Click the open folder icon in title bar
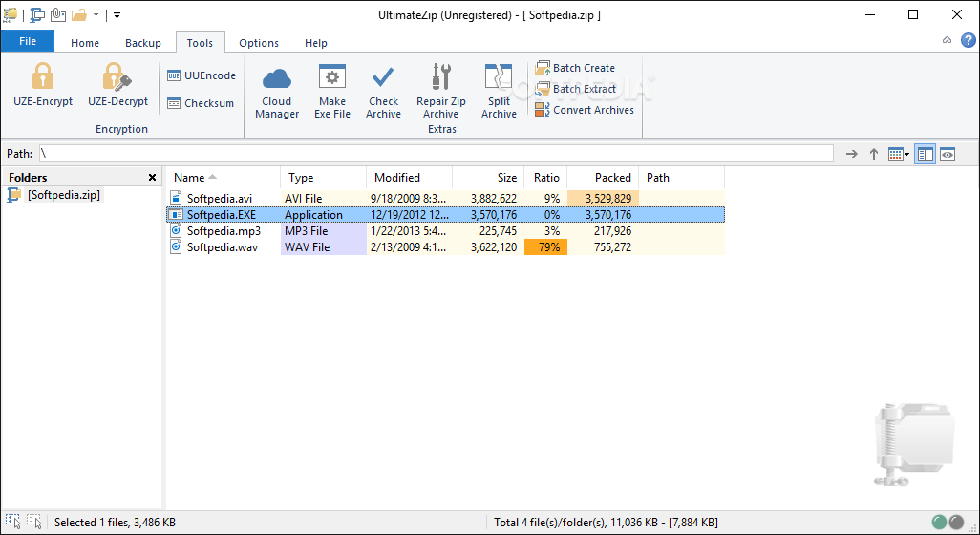This screenshot has width=980, height=535. (78, 15)
